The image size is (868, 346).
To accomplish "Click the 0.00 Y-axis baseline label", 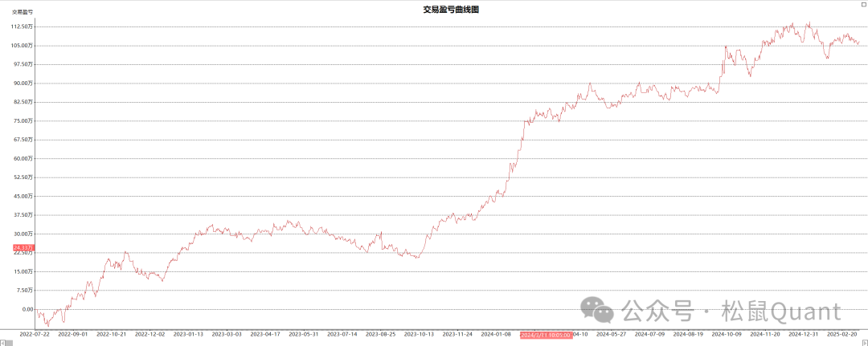I will 27,309.
